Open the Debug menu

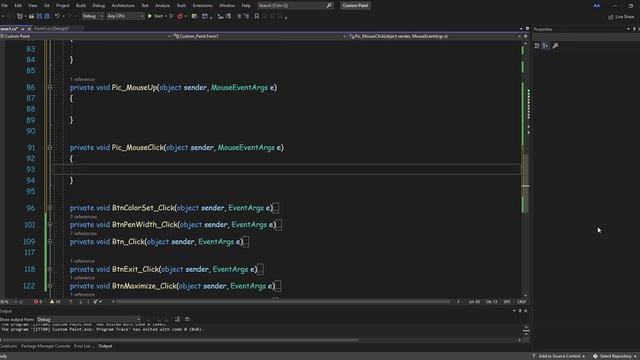tap(98, 5)
